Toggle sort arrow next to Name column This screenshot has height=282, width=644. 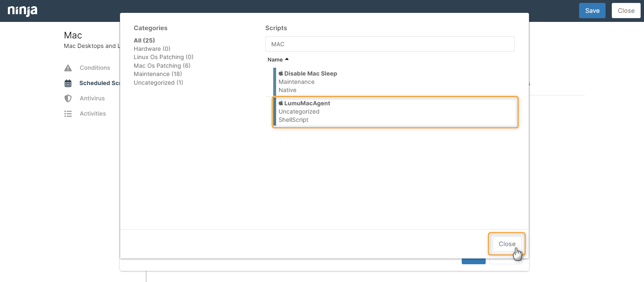pyautogui.click(x=287, y=59)
